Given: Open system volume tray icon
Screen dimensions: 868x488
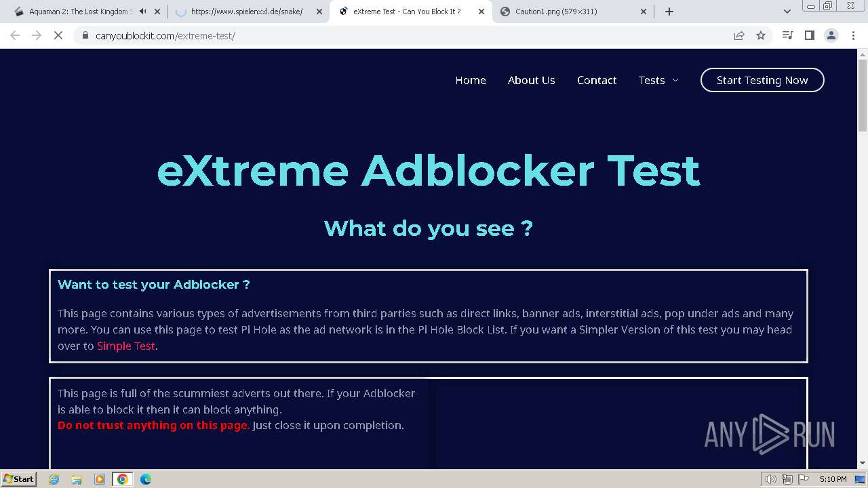Looking at the screenshot, I should click(771, 479).
